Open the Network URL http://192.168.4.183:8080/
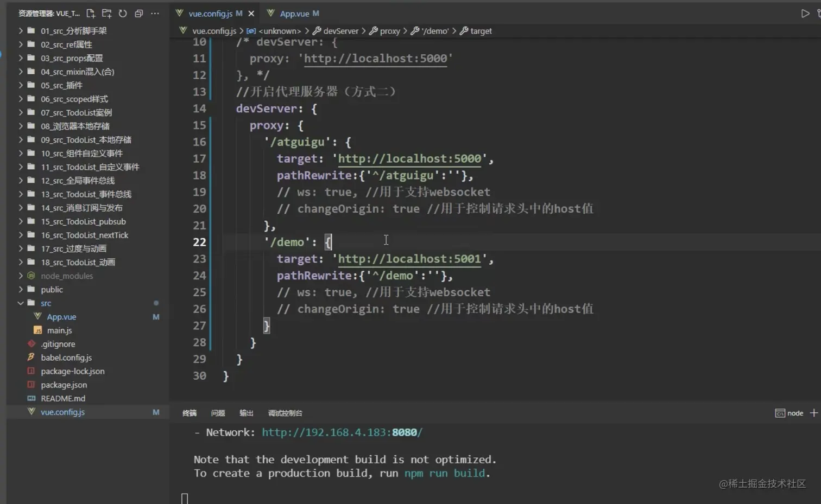This screenshot has width=821, height=504. pos(342,432)
